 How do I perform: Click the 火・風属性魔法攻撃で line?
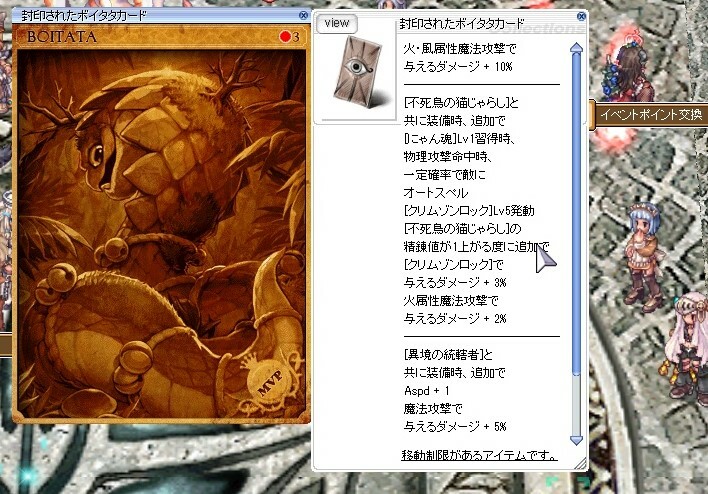tap(460, 48)
